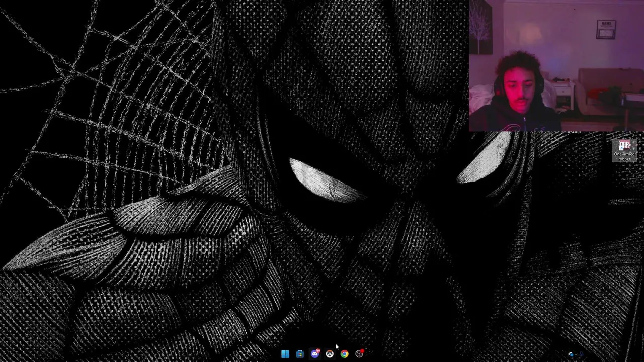Open Discord from the taskbar
This screenshot has height=362, width=644.
[x=315, y=354]
